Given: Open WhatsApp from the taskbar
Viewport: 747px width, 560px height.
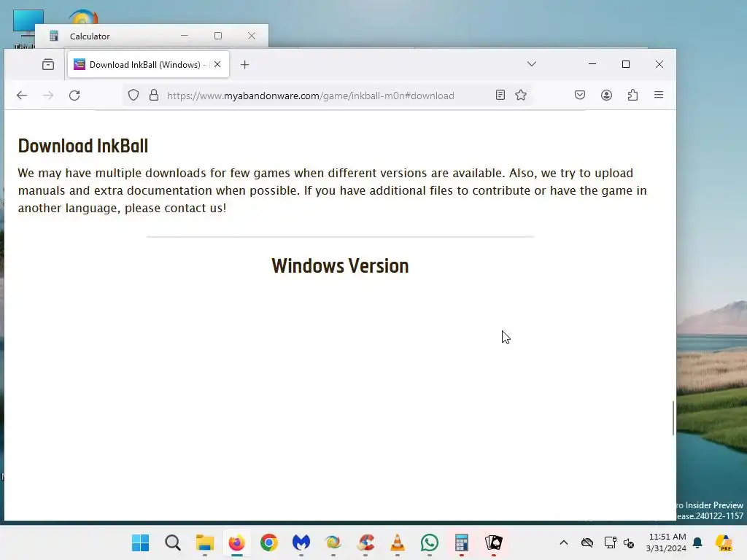Looking at the screenshot, I should (x=430, y=542).
